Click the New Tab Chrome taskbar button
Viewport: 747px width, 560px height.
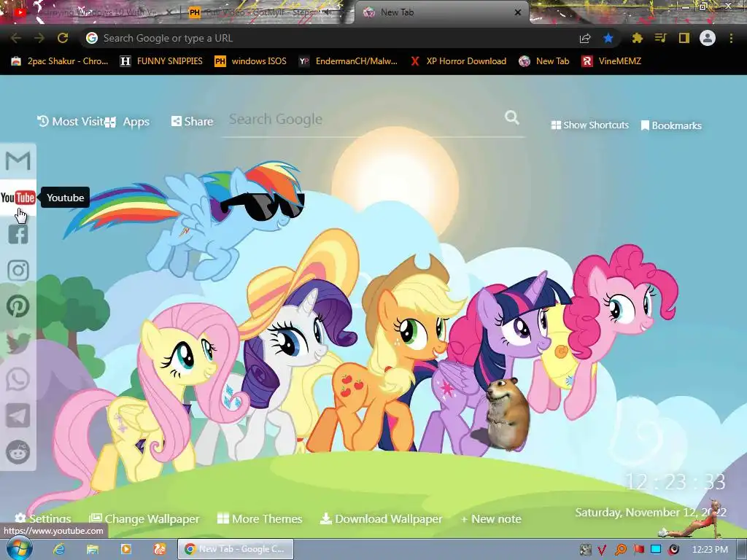click(x=236, y=549)
